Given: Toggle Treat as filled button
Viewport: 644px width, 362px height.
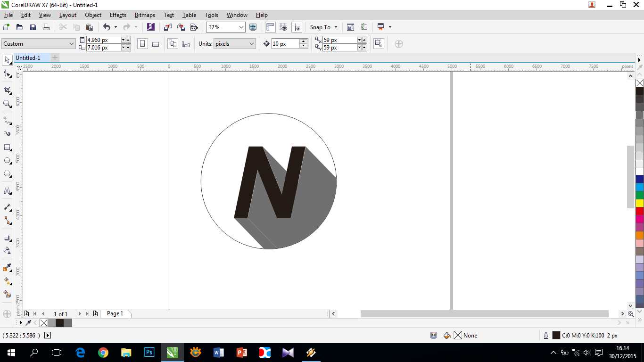Looking at the screenshot, I should (x=378, y=44).
